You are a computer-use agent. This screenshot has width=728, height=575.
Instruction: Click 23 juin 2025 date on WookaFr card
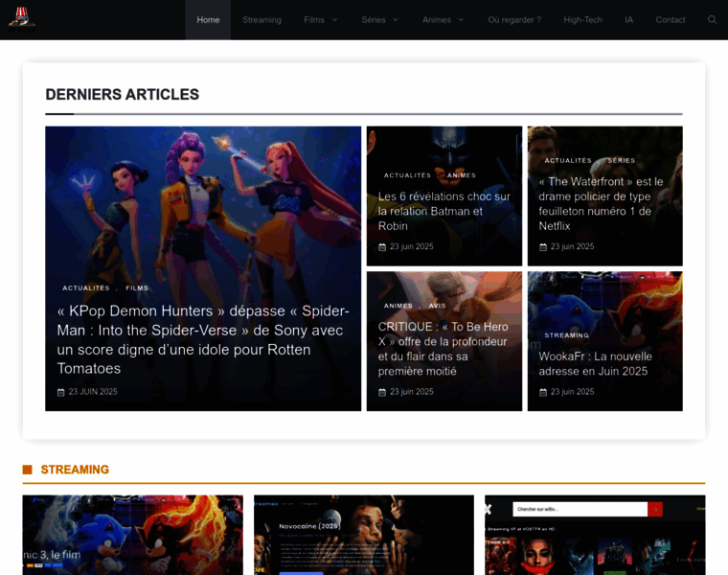click(573, 392)
